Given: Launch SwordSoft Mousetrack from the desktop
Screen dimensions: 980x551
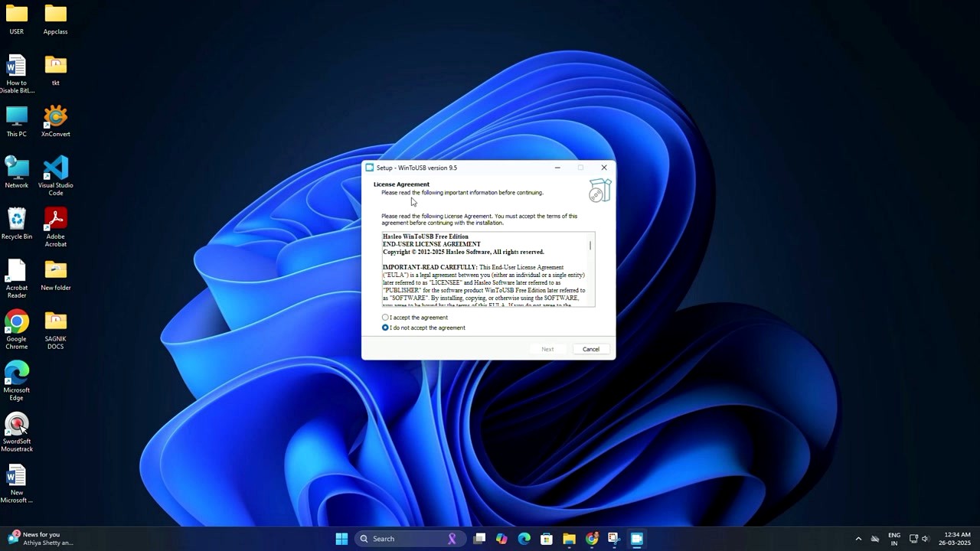Looking at the screenshot, I should click(x=16, y=425).
